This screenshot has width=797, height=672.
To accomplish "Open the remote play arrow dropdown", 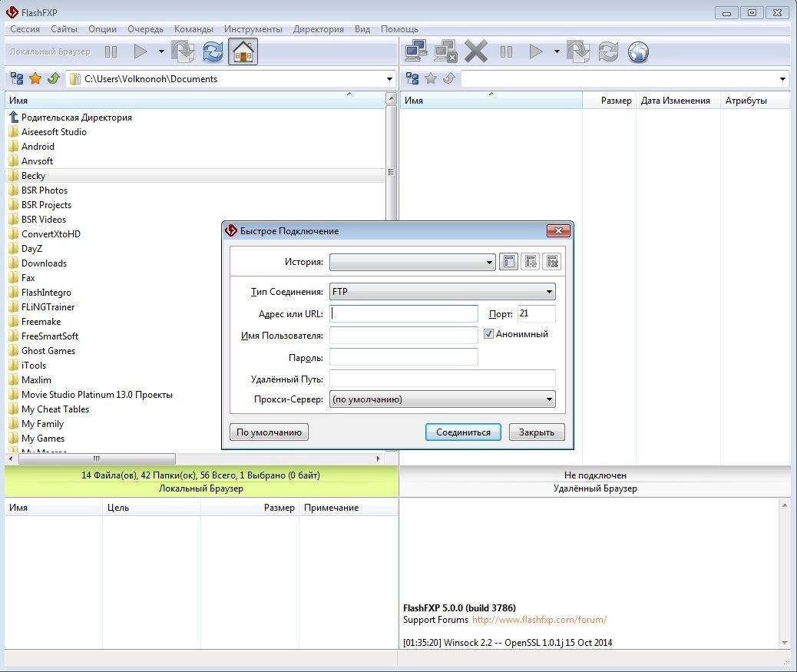I will [557, 51].
